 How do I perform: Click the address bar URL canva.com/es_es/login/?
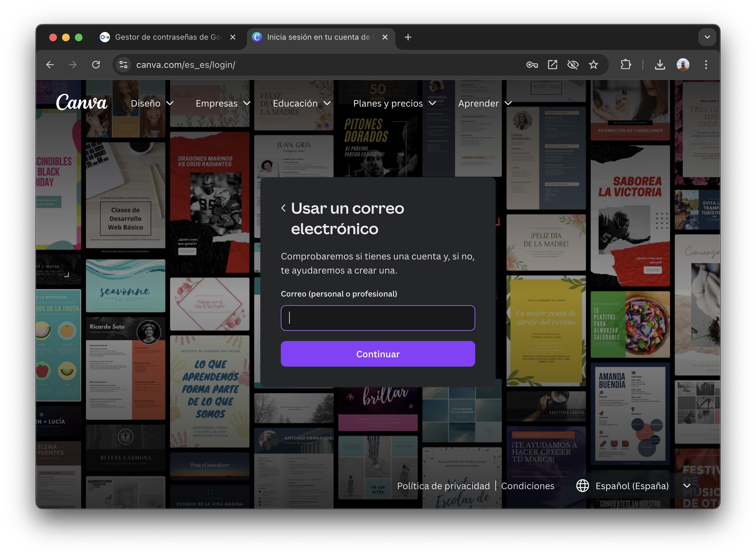(185, 65)
